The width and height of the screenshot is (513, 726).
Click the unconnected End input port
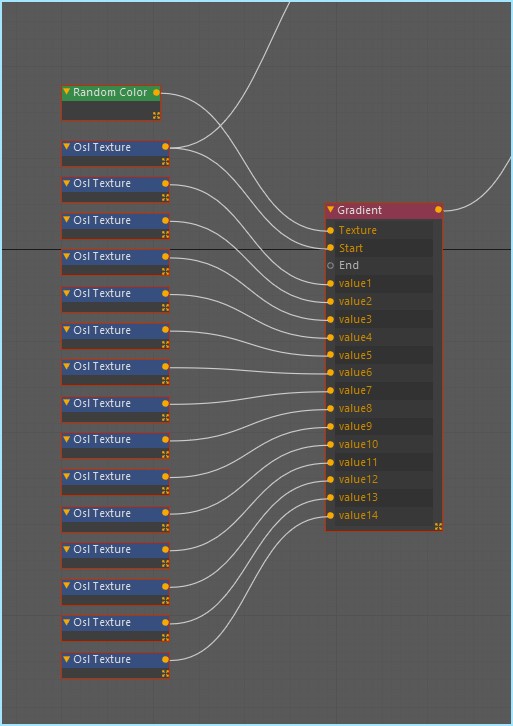tap(330, 265)
